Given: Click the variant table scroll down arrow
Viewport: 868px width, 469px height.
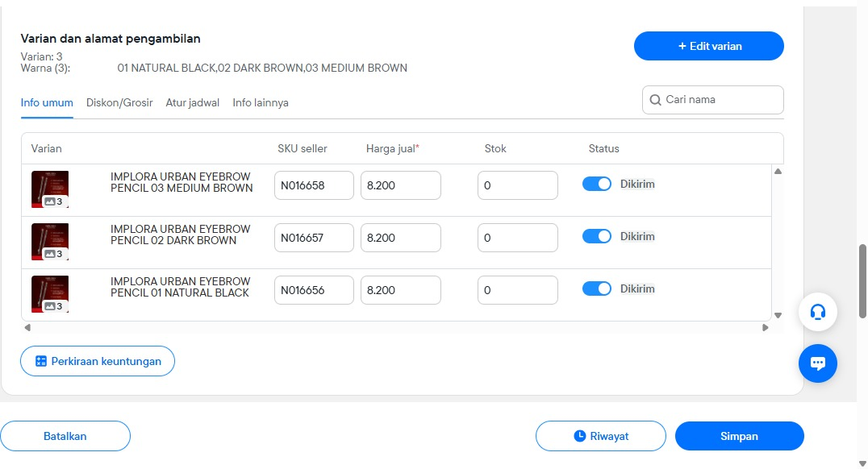Looking at the screenshot, I should 778,315.
